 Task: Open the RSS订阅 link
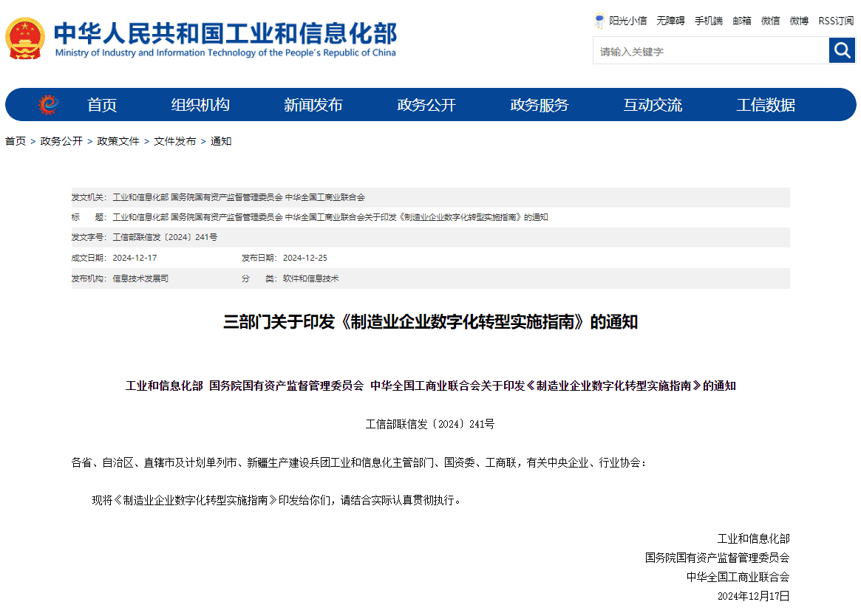point(836,21)
